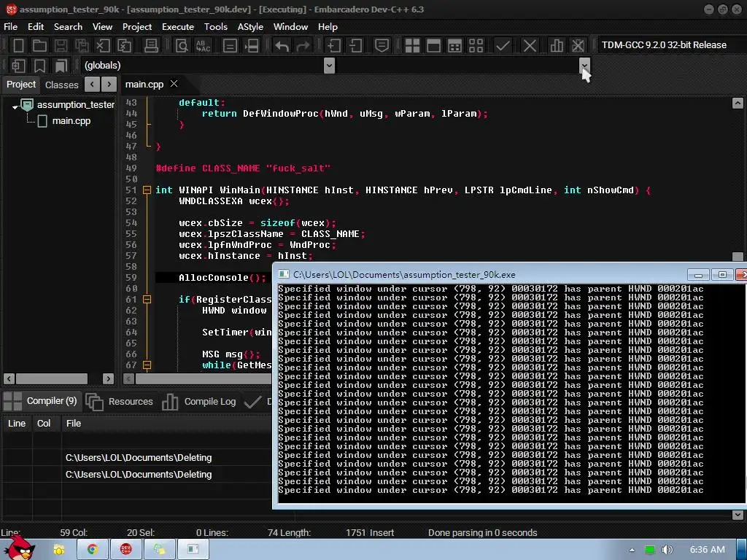Viewport: 747px width, 560px height.
Task: Collapse the WinMain fold marker on line 51
Action: (147, 190)
